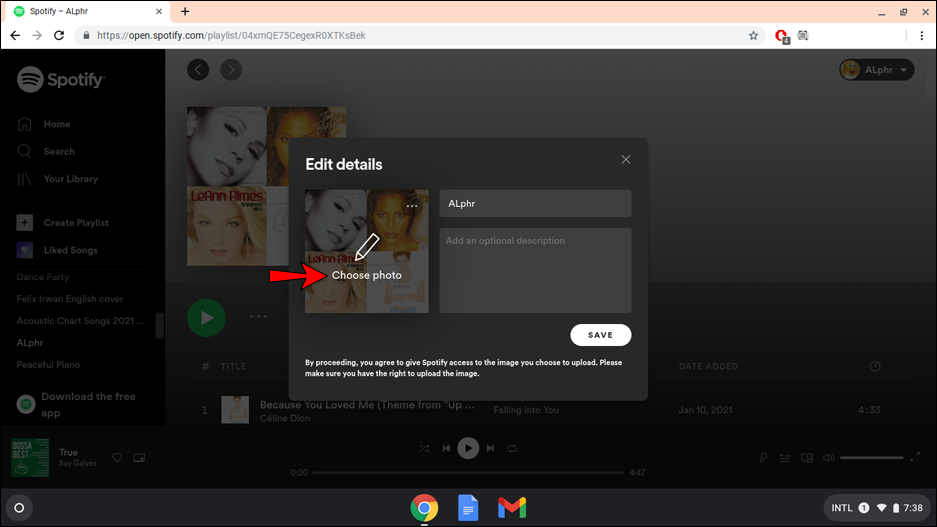Click browser back arrow
This screenshot has height=527, width=937.
click(x=15, y=35)
